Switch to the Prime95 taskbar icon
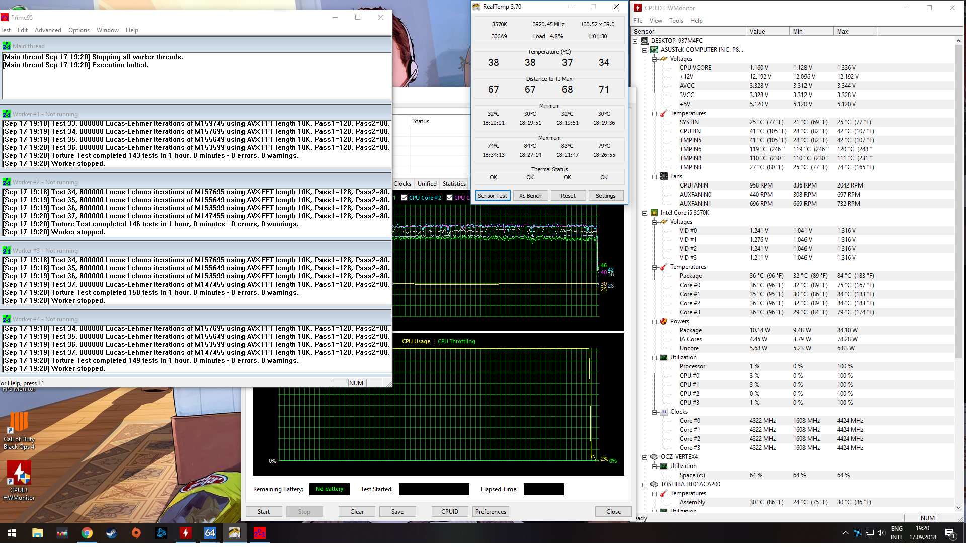966x560 pixels. pos(259,533)
